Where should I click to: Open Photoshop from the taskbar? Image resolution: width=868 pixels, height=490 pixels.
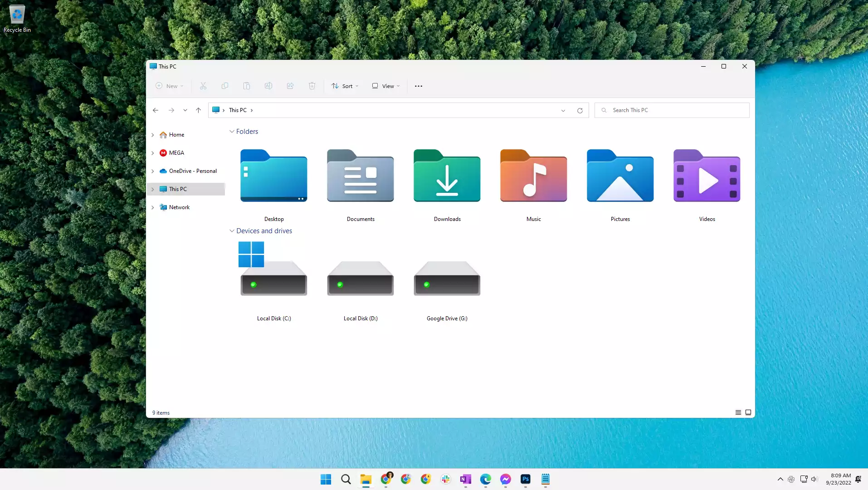[525, 479]
